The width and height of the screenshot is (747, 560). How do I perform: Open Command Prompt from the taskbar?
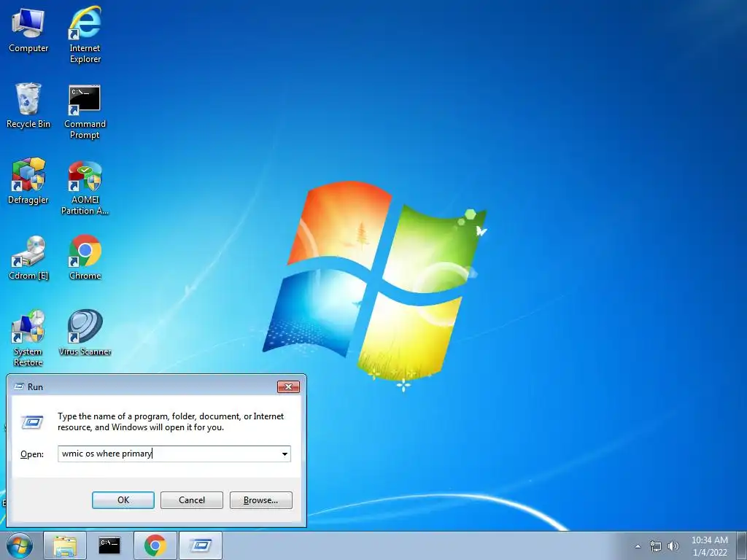pyautogui.click(x=109, y=545)
